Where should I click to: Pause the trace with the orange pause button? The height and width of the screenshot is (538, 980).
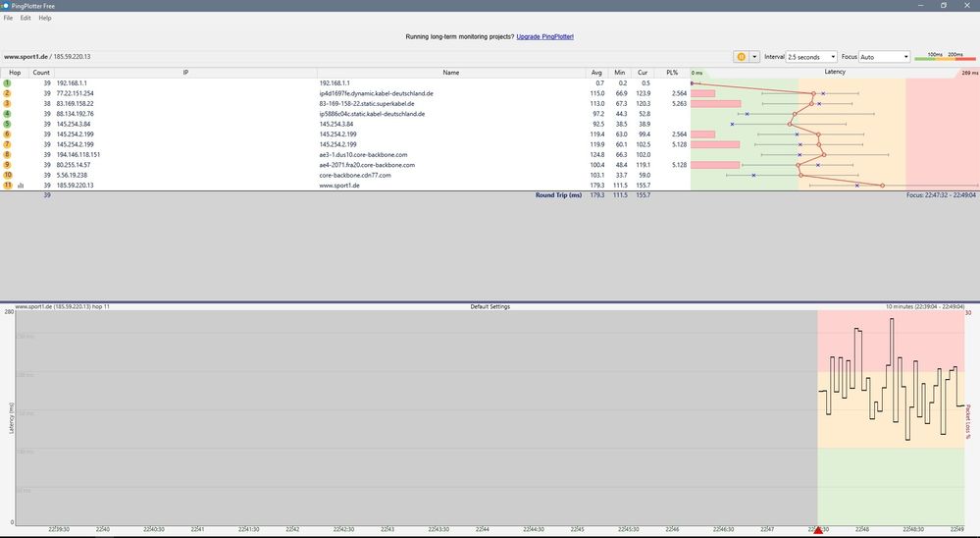tap(741, 57)
